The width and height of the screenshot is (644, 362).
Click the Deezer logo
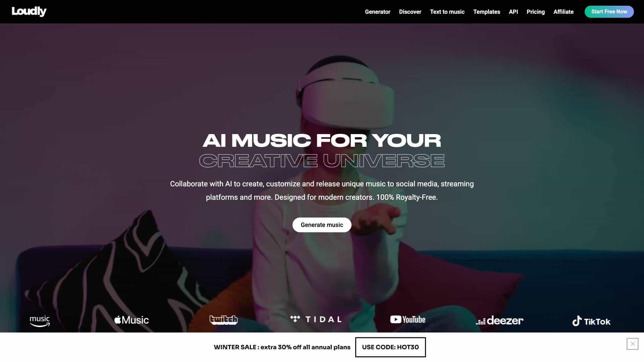[x=499, y=320]
